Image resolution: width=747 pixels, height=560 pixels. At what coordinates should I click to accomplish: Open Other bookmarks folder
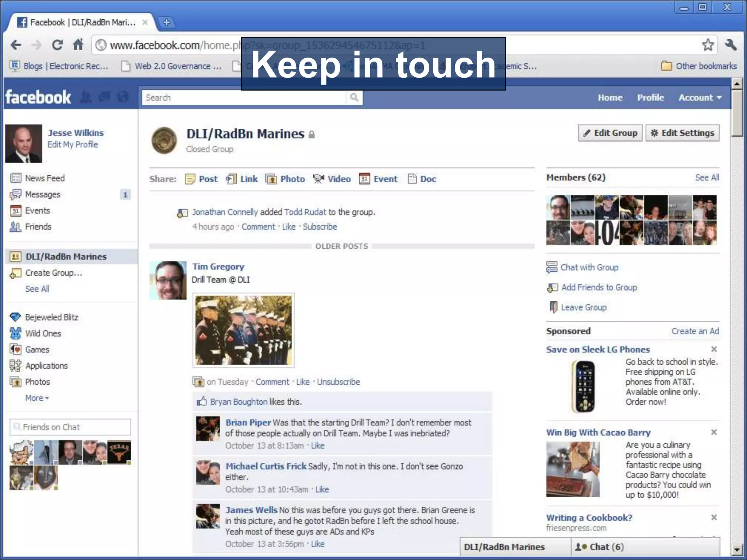tap(699, 66)
